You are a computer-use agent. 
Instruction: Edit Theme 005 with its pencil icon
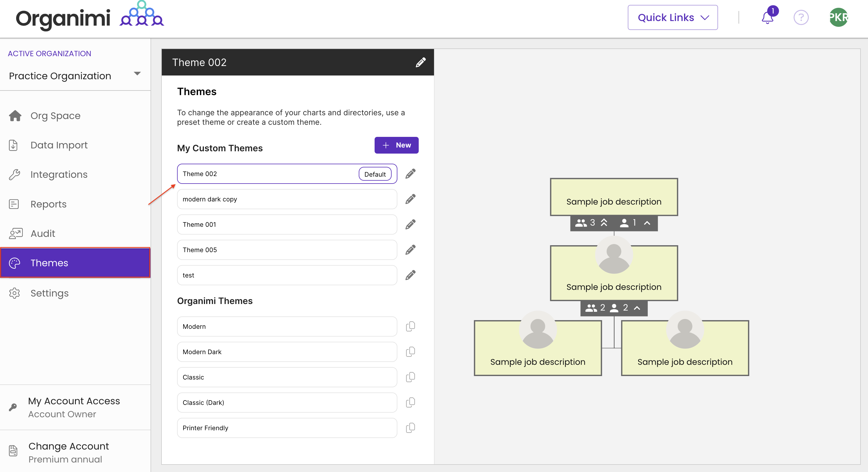point(410,250)
